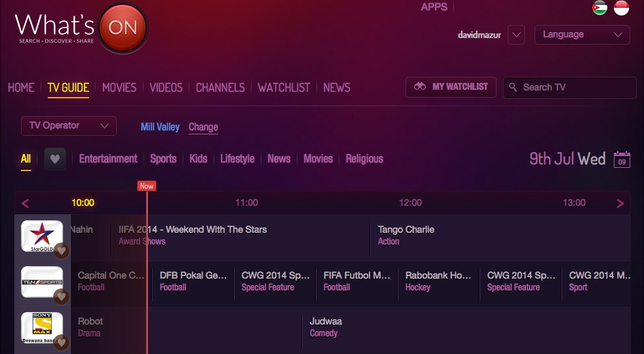
Task: Filter by Movies category
Action: (x=318, y=159)
